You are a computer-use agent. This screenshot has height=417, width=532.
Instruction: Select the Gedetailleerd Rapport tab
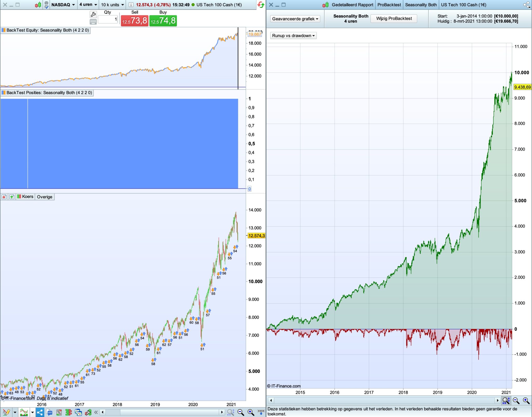(352, 5)
